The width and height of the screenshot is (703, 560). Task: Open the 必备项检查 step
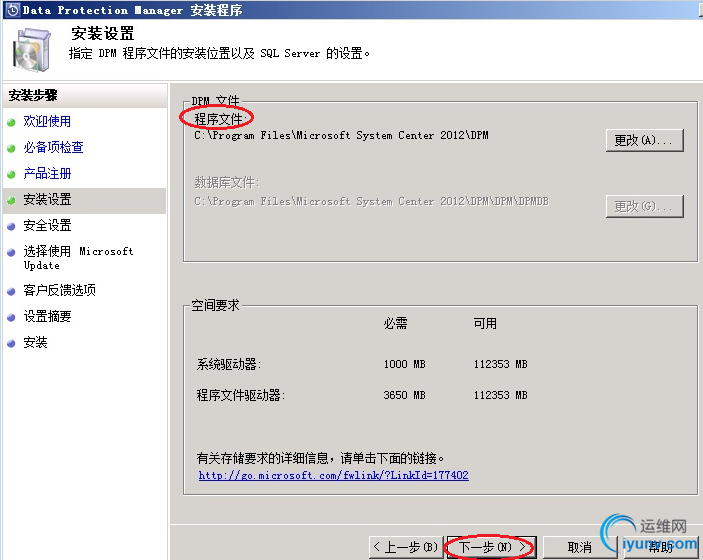[x=53, y=147]
